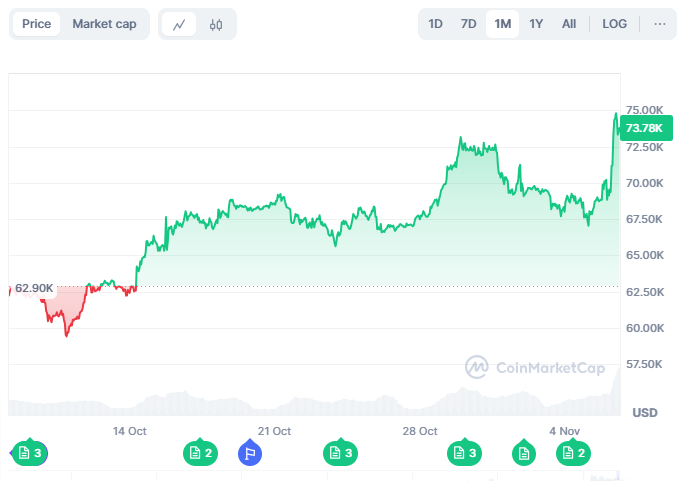The width and height of the screenshot is (684, 481).
Task: Click the USD currency label
Action: [645, 413]
